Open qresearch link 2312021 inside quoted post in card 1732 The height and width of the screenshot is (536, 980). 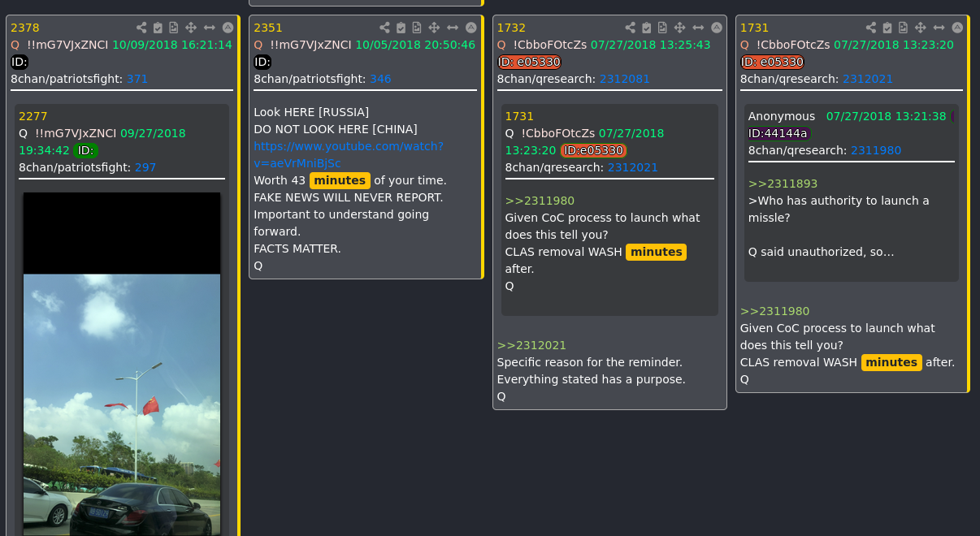tap(633, 167)
